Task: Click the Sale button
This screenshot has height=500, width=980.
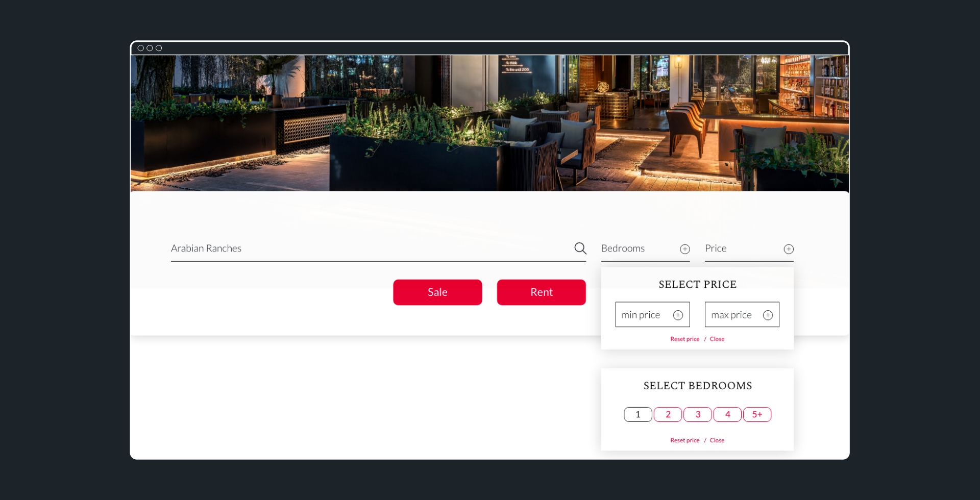Action: point(437,292)
